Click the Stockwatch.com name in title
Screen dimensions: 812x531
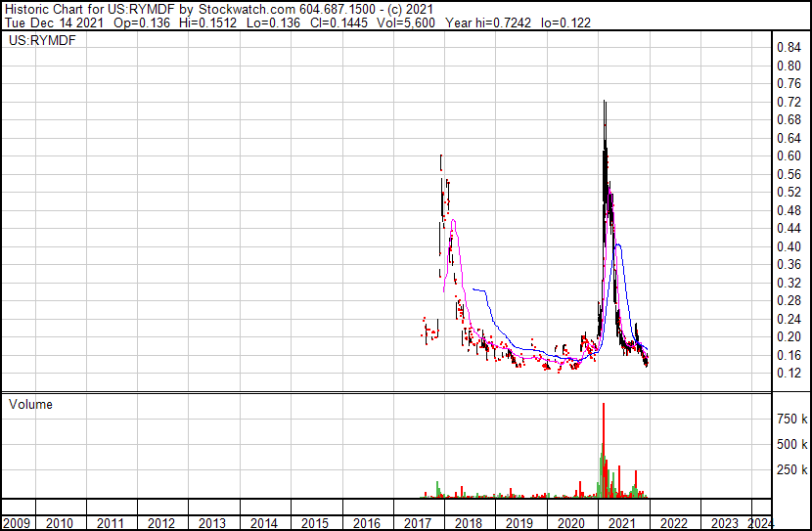(247, 10)
